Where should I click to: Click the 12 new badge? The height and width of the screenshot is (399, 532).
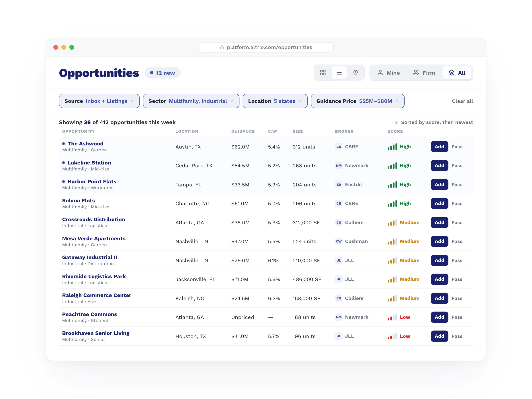162,73
